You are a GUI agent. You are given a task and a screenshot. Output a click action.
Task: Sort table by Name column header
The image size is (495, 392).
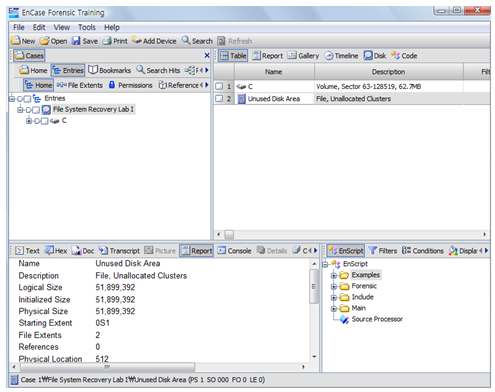pos(274,72)
